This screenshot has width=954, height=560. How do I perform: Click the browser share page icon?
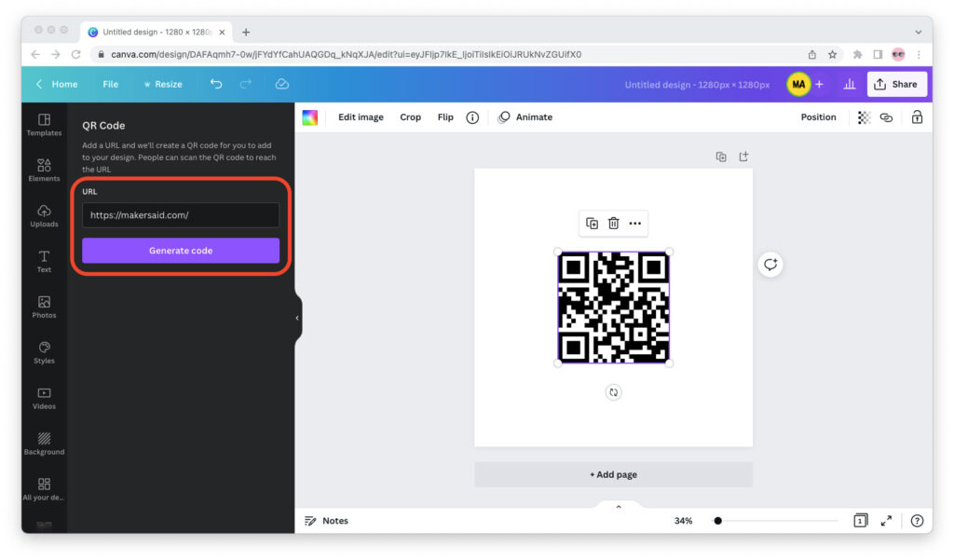tap(811, 54)
